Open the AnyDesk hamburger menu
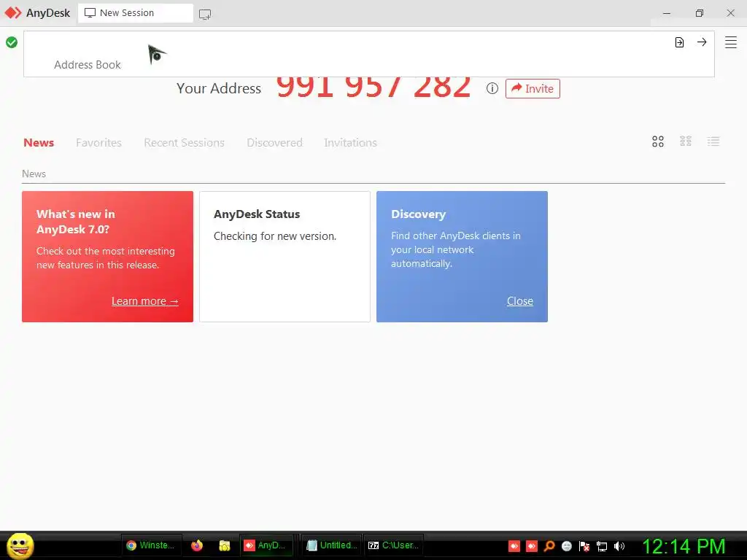The height and width of the screenshot is (560, 747). (730, 42)
